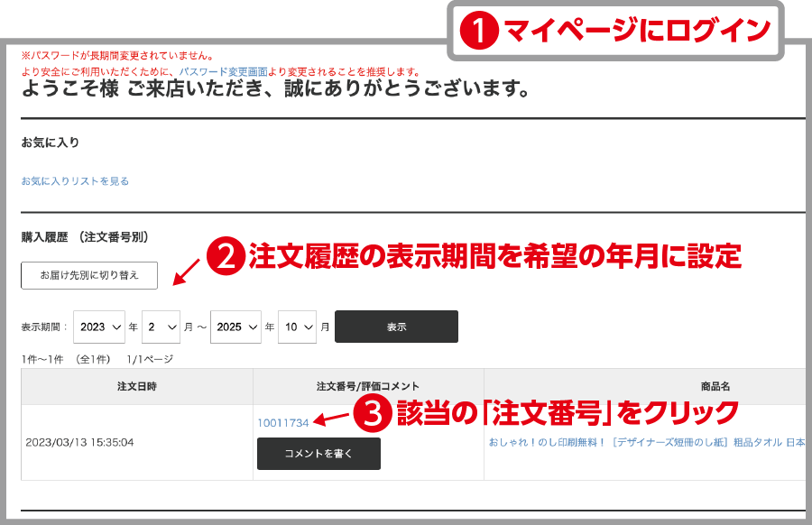Click the red circled number 2 badge
This screenshot has width=812, height=525.
click(x=226, y=258)
